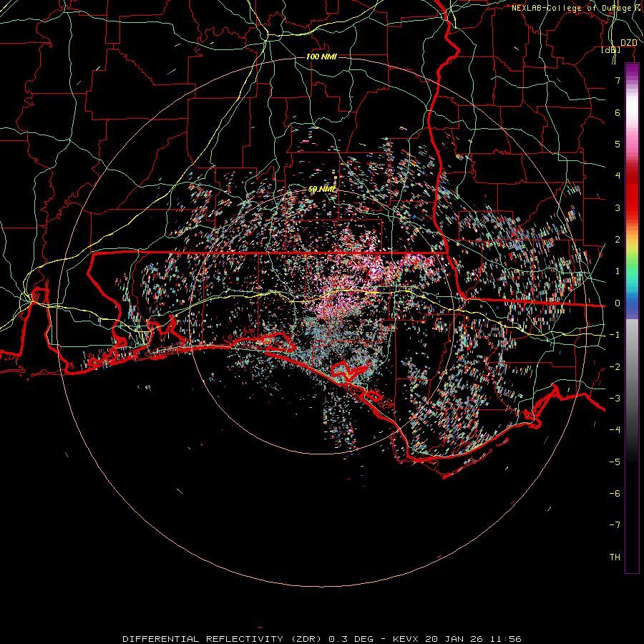Click the [dB] units label
Screen dimensions: 644x644
(611, 50)
